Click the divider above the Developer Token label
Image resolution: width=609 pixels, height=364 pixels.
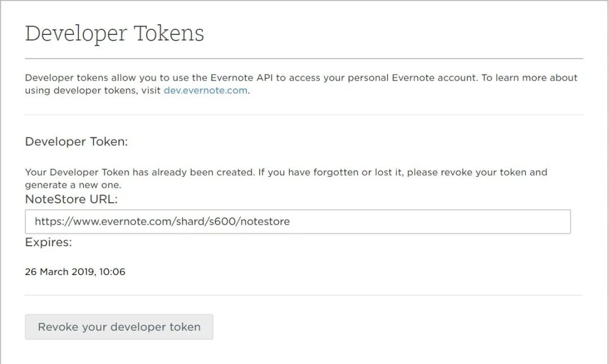tap(304, 115)
